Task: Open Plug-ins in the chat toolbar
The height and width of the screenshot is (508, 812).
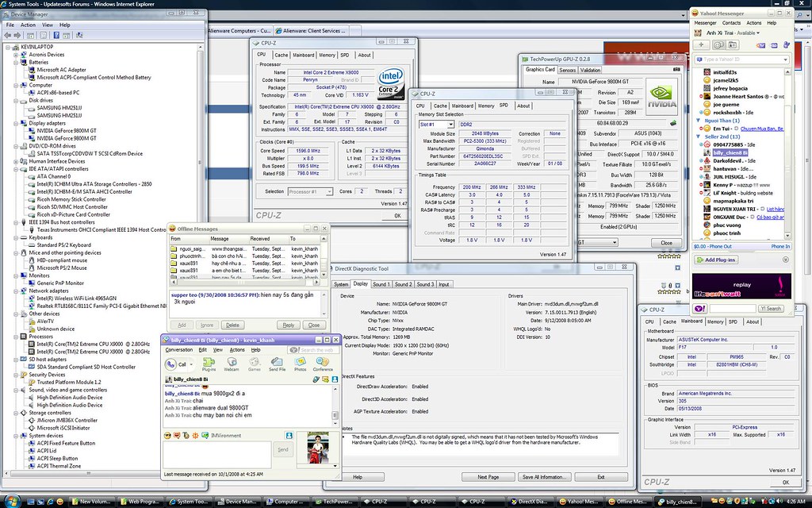Action: (209, 364)
